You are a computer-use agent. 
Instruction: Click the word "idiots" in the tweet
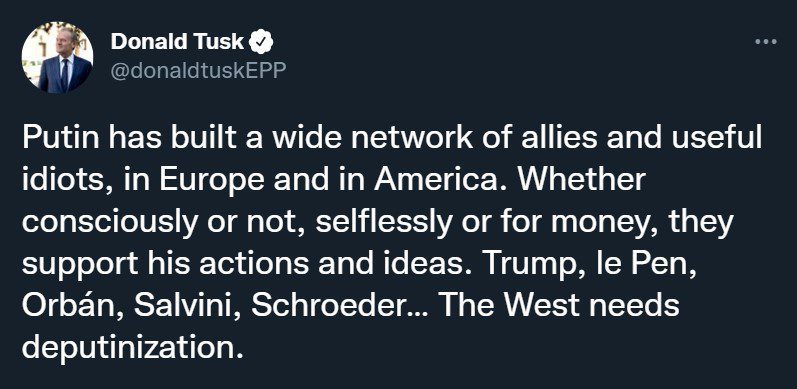(62, 180)
